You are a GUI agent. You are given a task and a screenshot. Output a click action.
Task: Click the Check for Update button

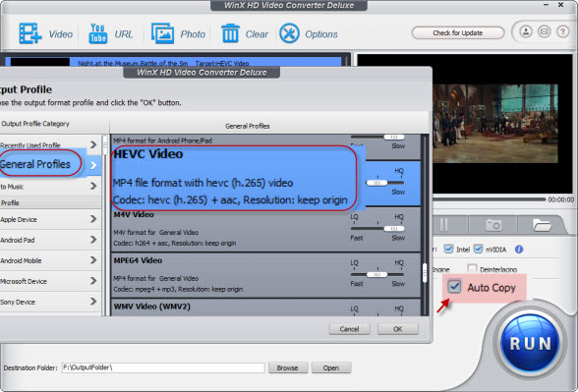click(458, 32)
